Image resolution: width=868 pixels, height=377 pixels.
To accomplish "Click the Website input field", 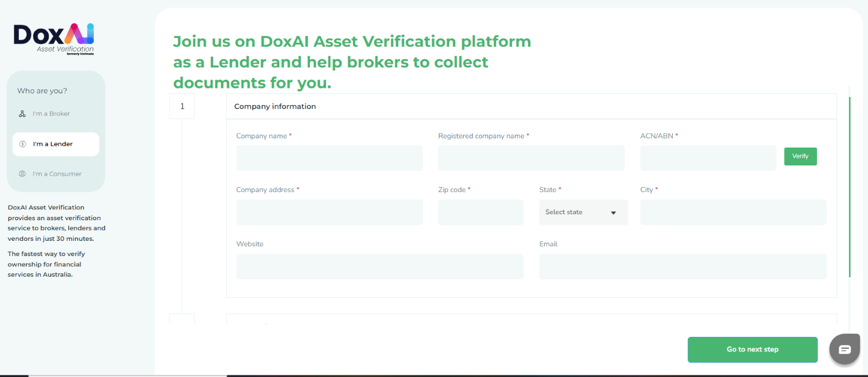I will click(380, 266).
